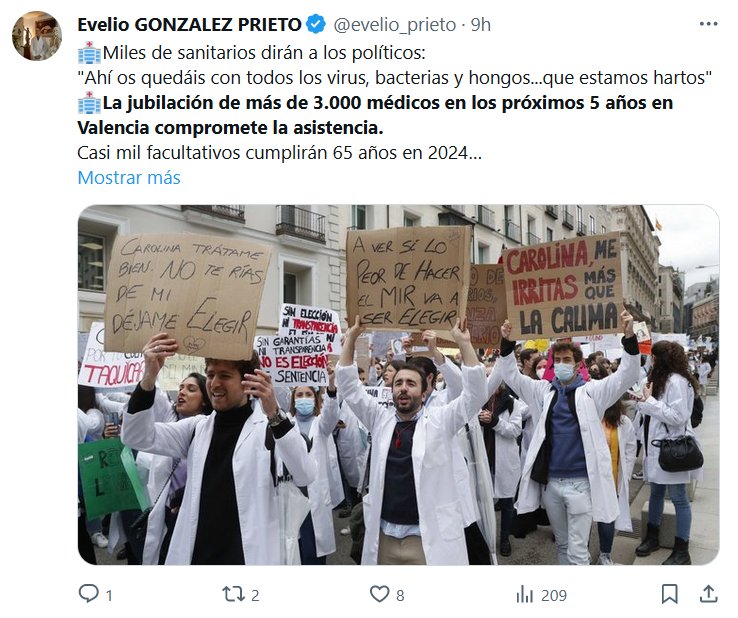Bookmark this tweet
738x618 pixels.
tap(670, 594)
